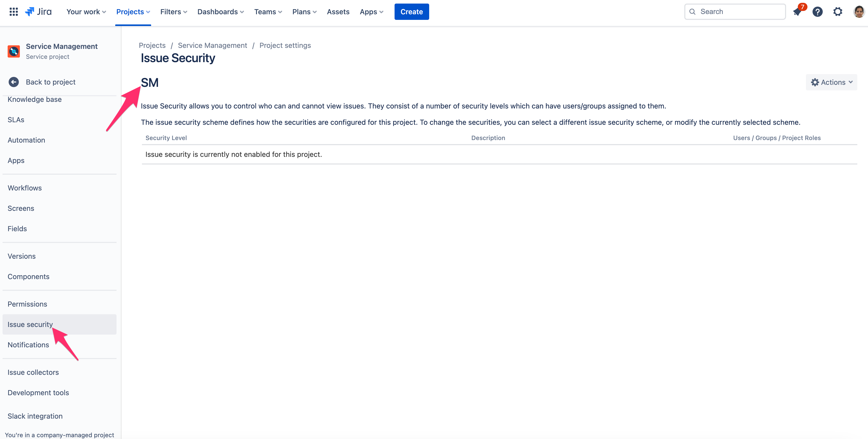Image resolution: width=868 pixels, height=439 pixels.
Task: Click inside the Search field
Action: tap(740, 12)
